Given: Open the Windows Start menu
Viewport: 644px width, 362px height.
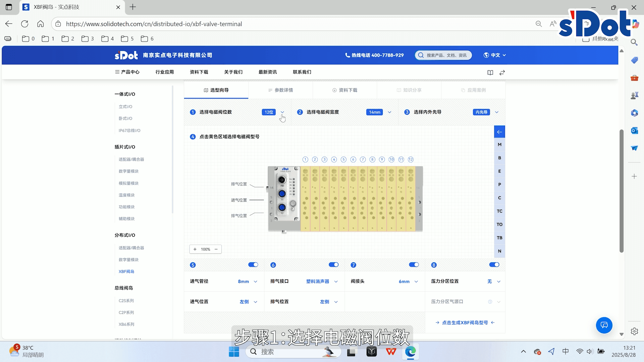Looking at the screenshot, I should (x=234, y=352).
